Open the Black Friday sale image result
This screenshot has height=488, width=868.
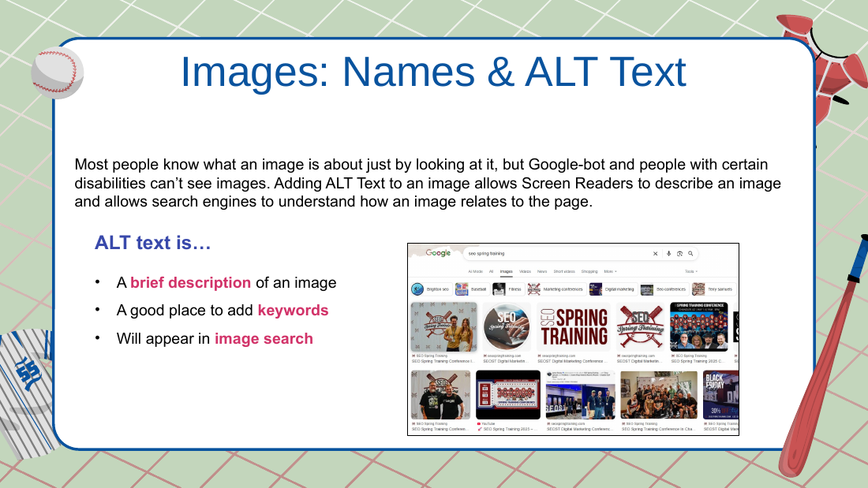click(x=720, y=394)
